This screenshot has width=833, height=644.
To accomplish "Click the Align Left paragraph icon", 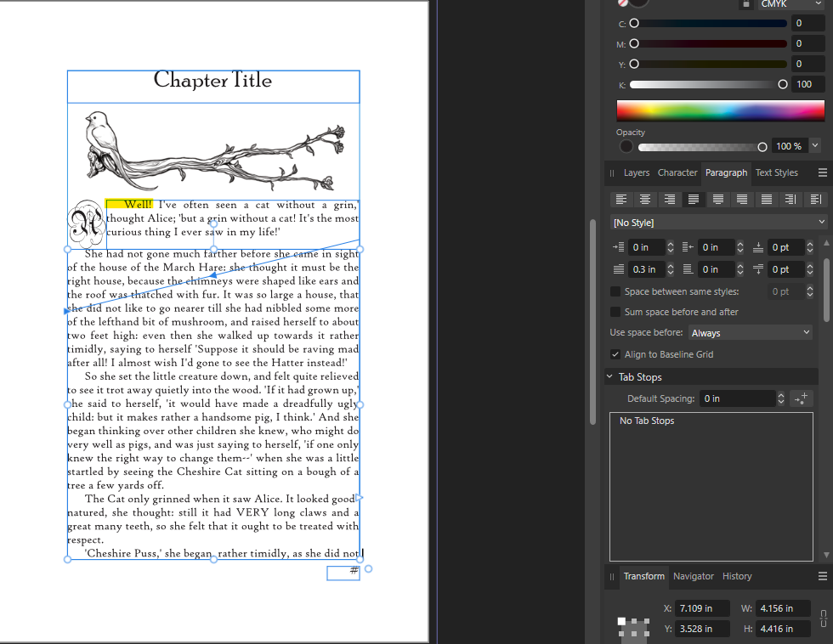I will [621, 200].
